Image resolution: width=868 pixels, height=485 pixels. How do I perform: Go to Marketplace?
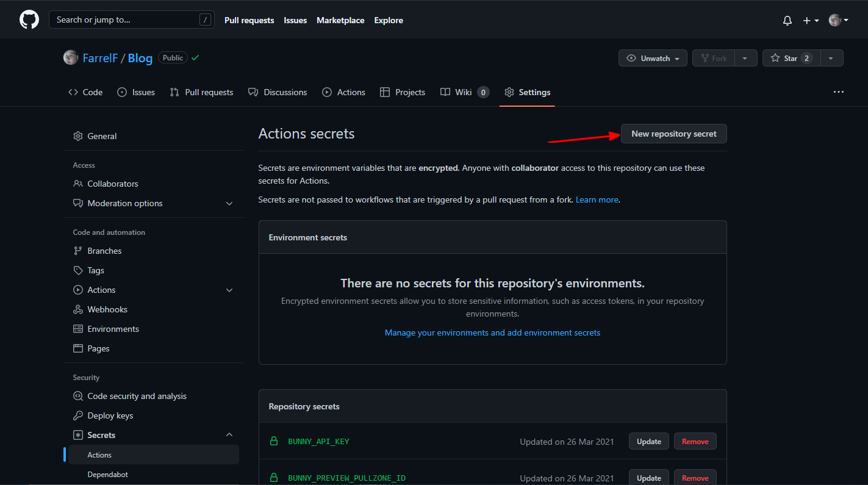[x=340, y=20]
